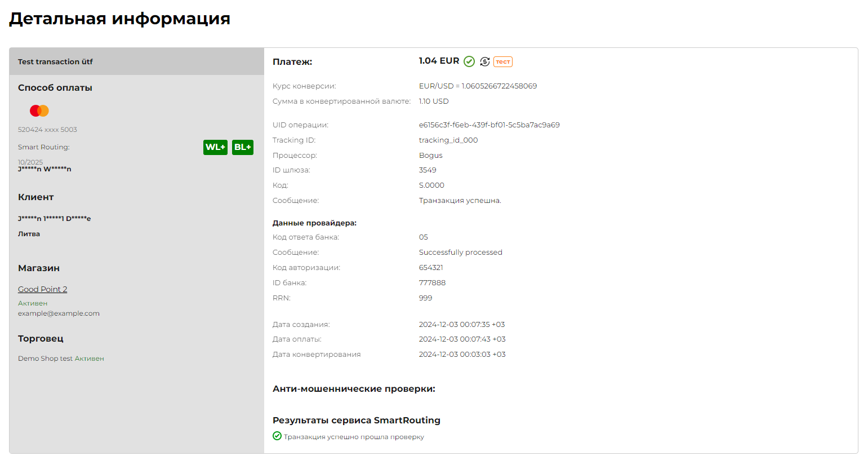The image size is (868, 460).
Task: Click the EUR/USD conversion rate value
Action: pyautogui.click(x=478, y=86)
